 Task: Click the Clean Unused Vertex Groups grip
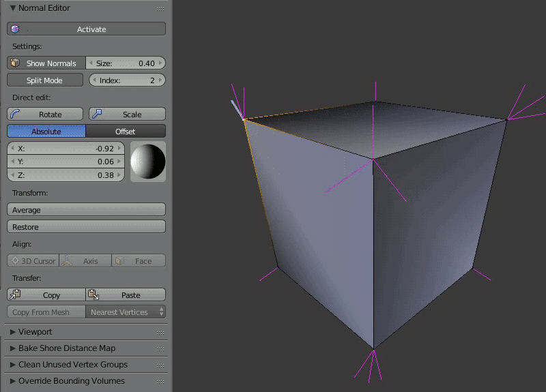click(160, 365)
